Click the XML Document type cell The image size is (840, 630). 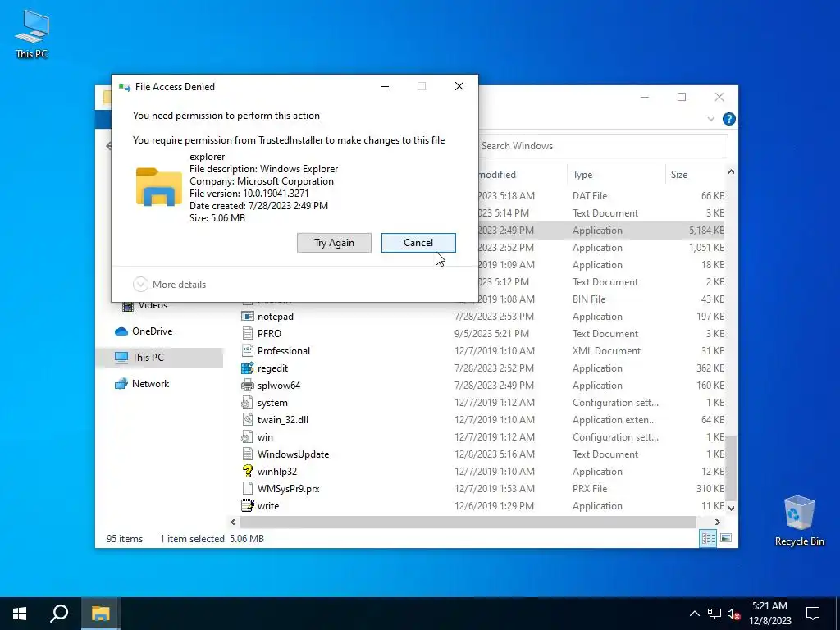click(x=606, y=351)
